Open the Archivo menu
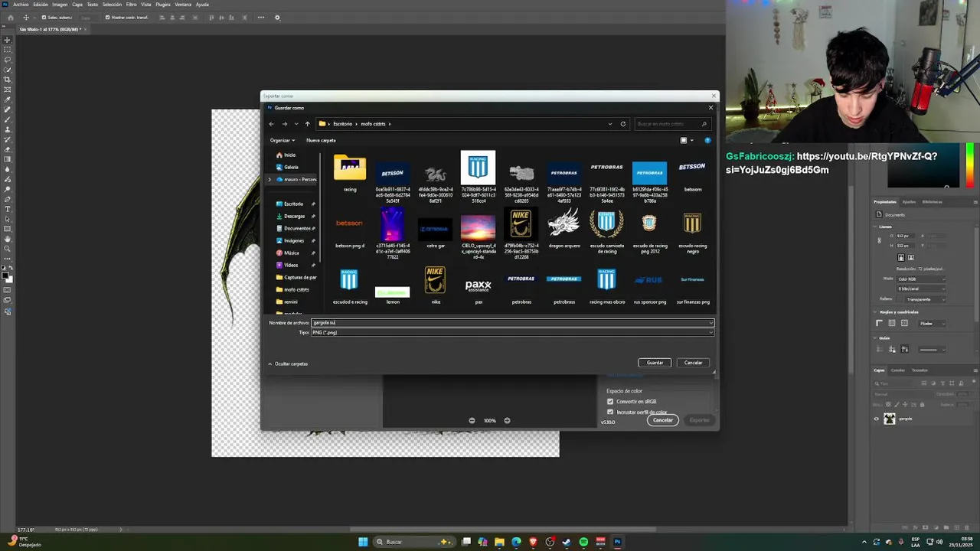 pos(21,5)
